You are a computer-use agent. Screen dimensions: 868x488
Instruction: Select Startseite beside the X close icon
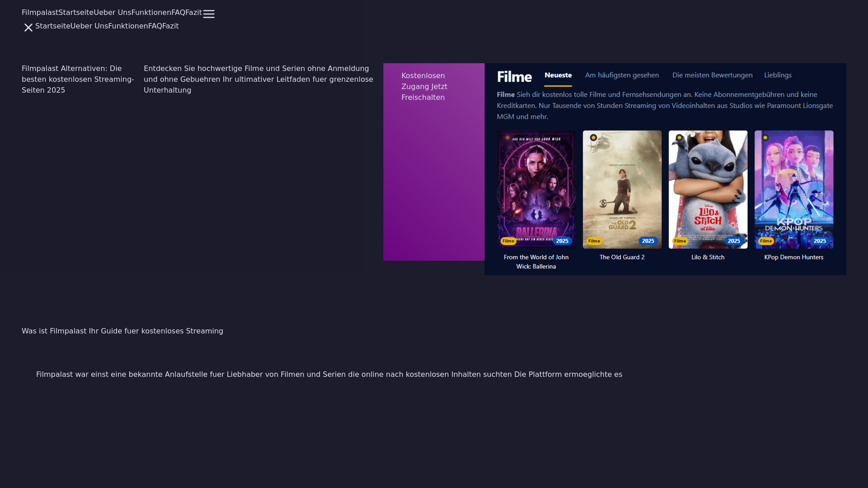point(53,26)
